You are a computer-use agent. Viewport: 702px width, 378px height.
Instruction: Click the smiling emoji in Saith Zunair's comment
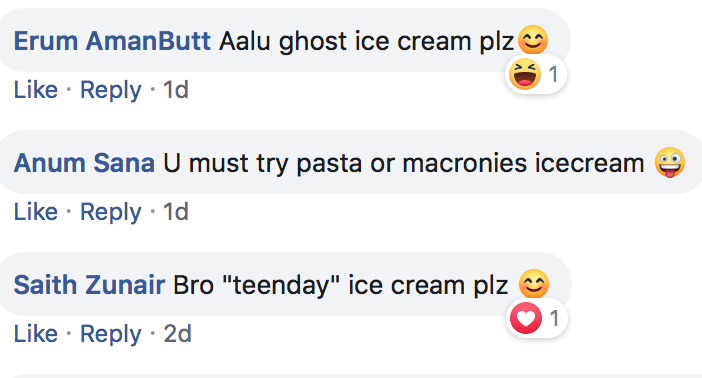tap(534, 284)
